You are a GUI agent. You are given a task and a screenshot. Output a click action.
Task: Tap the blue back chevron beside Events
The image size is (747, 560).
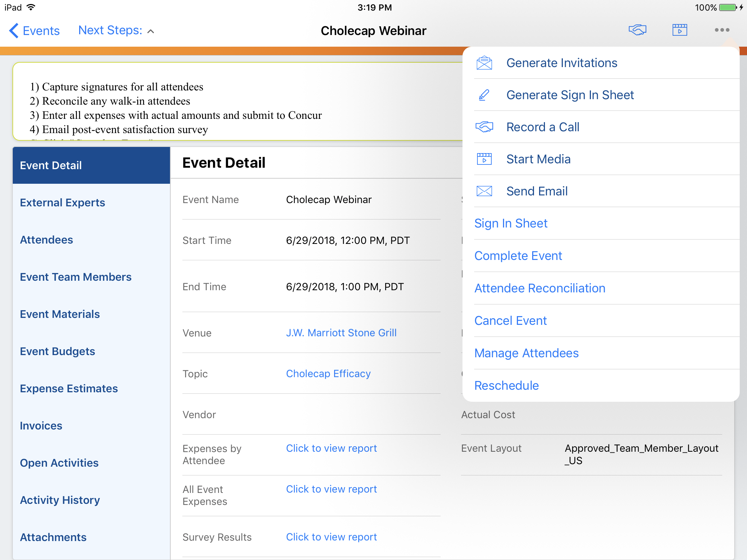[x=14, y=31]
